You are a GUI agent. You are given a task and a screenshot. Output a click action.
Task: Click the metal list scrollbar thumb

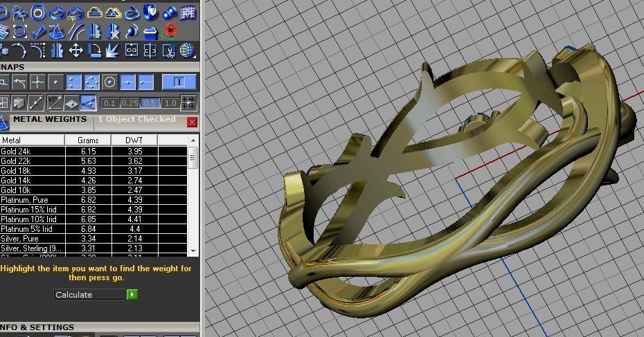pyautogui.click(x=193, y=157)
